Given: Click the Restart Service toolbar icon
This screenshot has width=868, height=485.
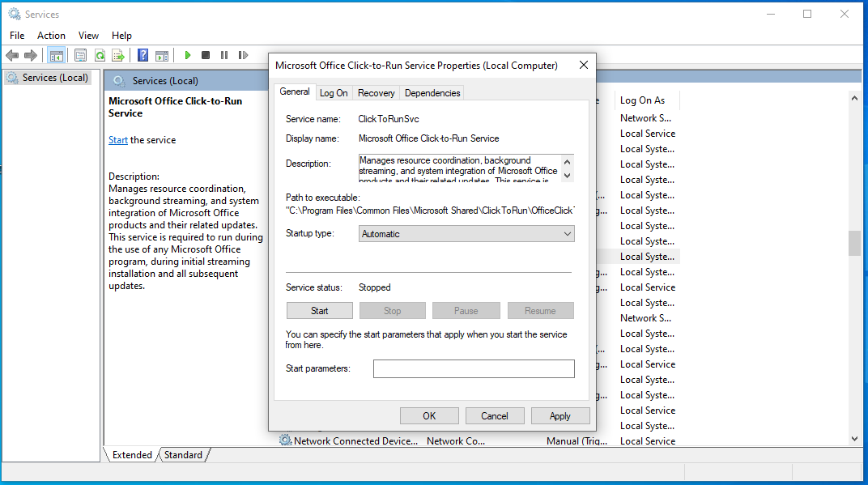Looking at the screenshot, I should 243,55.
